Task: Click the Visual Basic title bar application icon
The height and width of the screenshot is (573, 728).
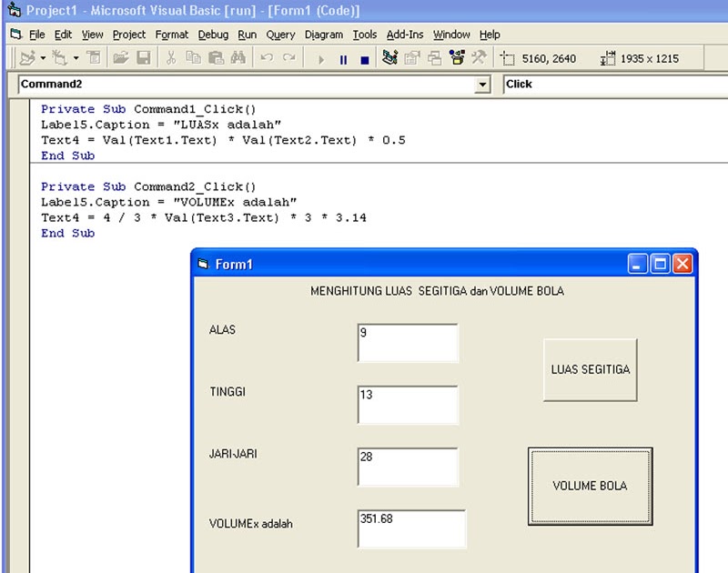Action: [x=15, y=10]
